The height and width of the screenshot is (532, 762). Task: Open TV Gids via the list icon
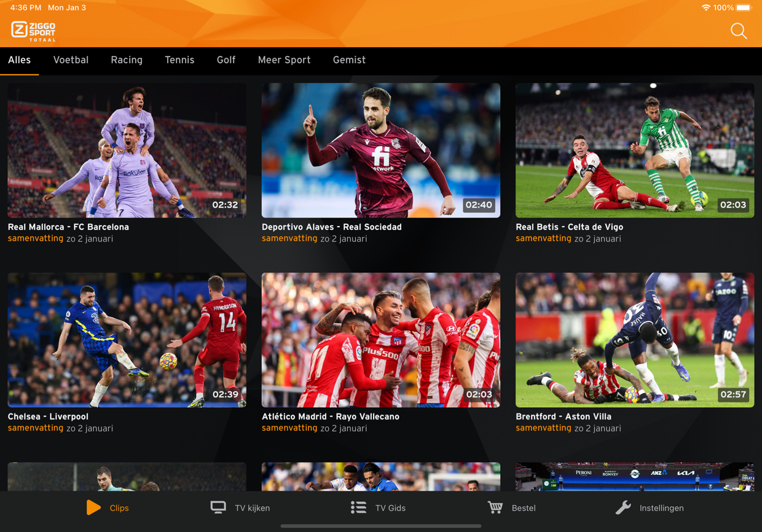point(358,507)
